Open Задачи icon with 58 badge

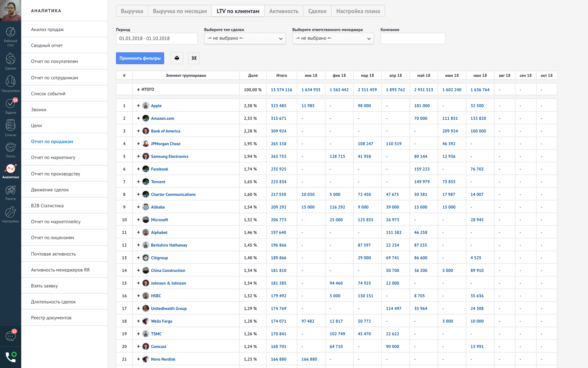[x=10, y=103]
